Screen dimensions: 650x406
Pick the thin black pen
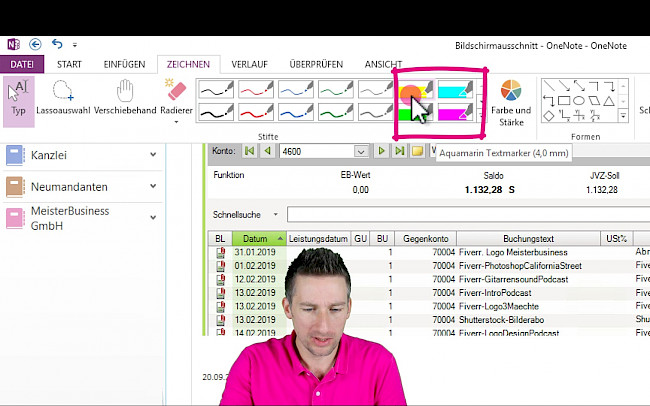tap(216, 90)
